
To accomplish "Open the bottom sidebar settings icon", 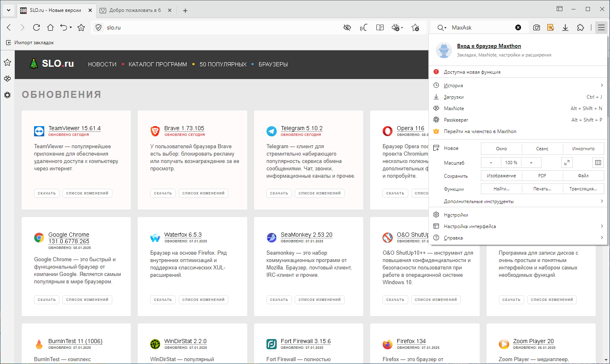I will [x=7, y=95].
